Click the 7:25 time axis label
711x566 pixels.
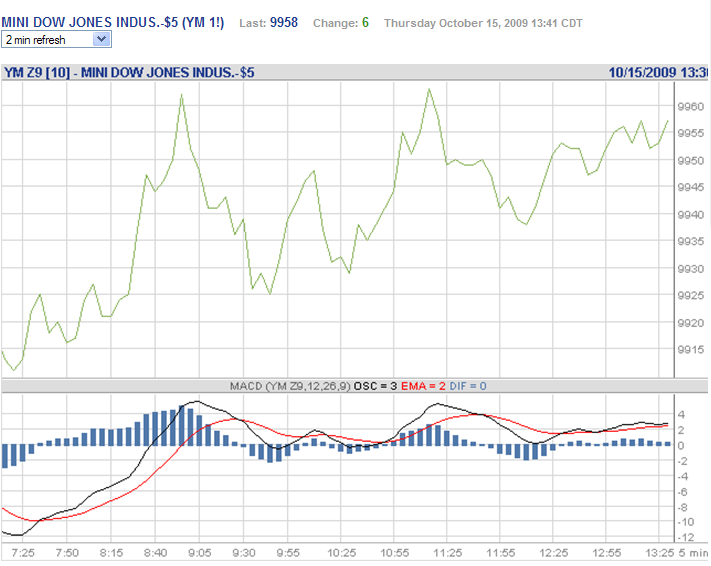tap(23, 553)
